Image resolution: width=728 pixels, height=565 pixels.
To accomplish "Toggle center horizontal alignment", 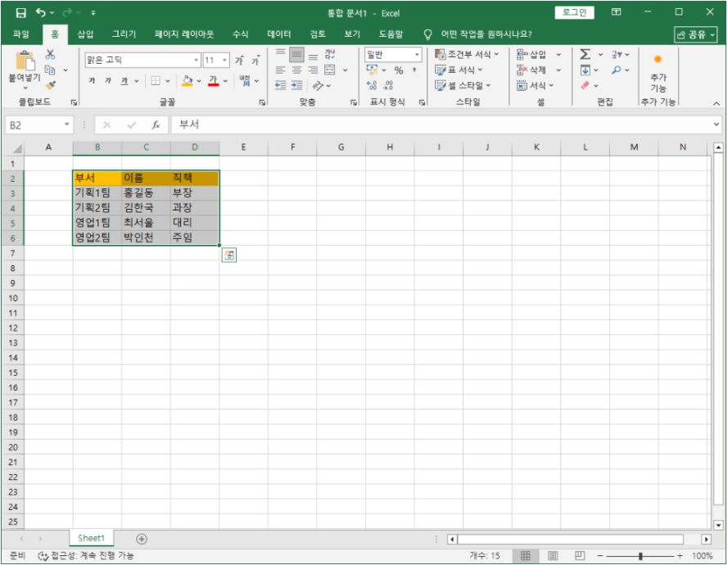I will (296, 70).
